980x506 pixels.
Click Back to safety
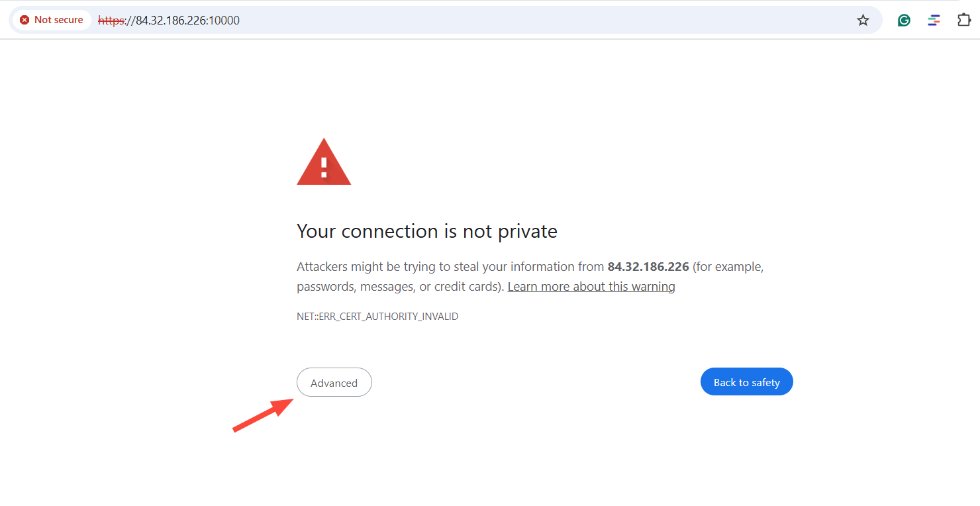click(746, 381)
